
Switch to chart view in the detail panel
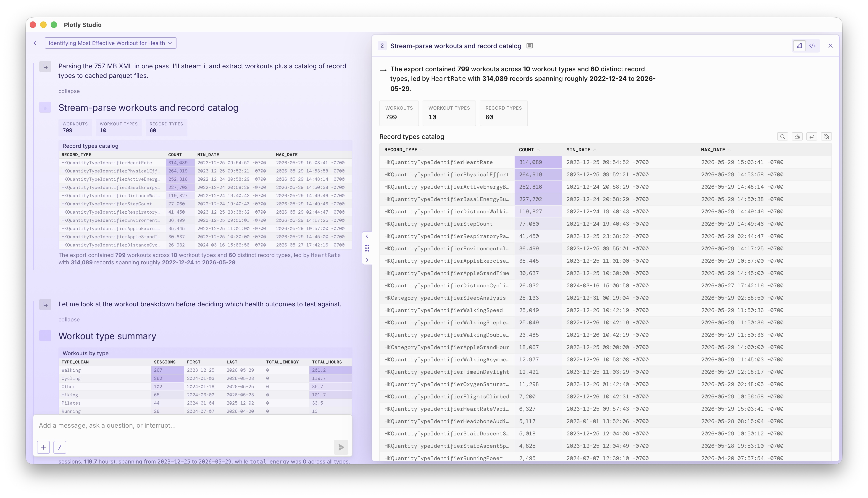pyautogui.click(x=799, y=46)
